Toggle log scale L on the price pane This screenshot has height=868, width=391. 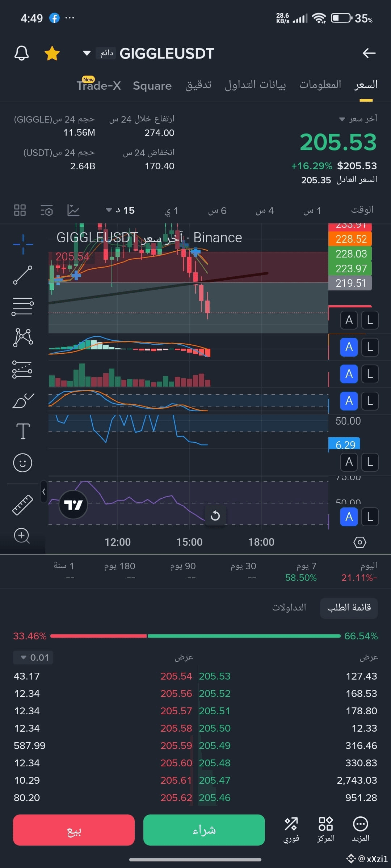pyautogui.click(x=370, y=320)
